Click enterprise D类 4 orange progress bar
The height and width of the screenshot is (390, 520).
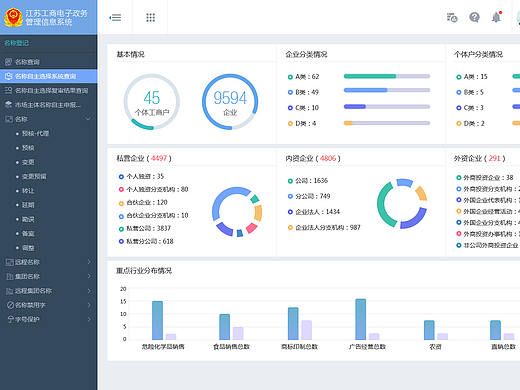tap(387, 123)
